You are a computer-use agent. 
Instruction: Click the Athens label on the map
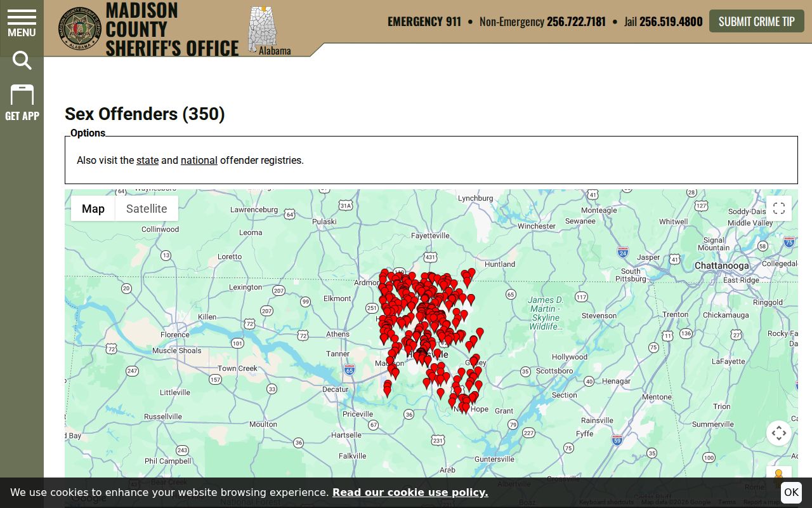coord(337,334)
